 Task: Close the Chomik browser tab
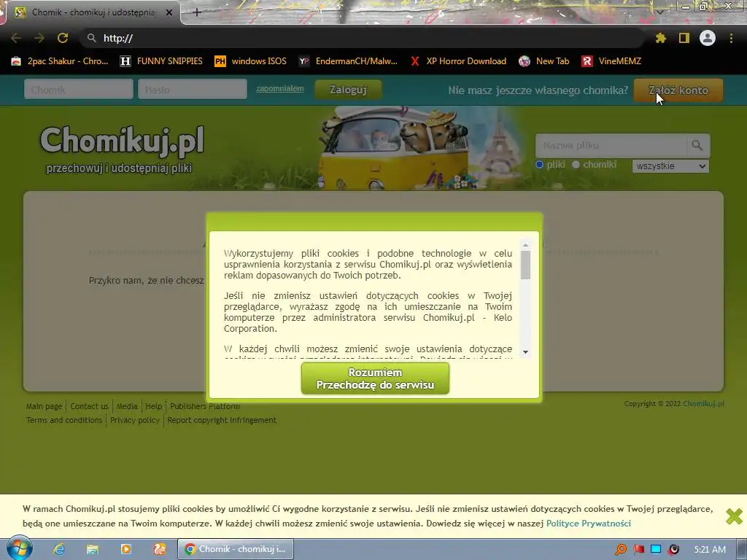(x=169, y=12)
